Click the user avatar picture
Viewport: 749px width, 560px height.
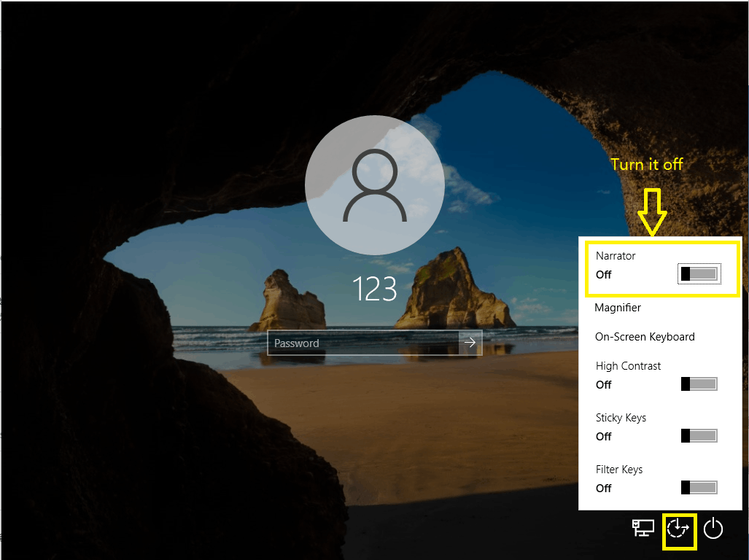(x=375, y=185)
